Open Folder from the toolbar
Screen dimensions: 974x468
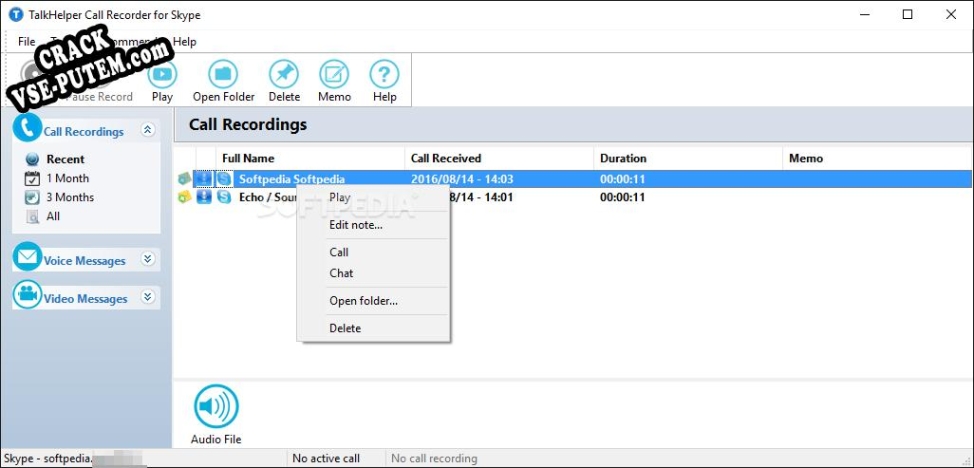(x=223, y=76)
